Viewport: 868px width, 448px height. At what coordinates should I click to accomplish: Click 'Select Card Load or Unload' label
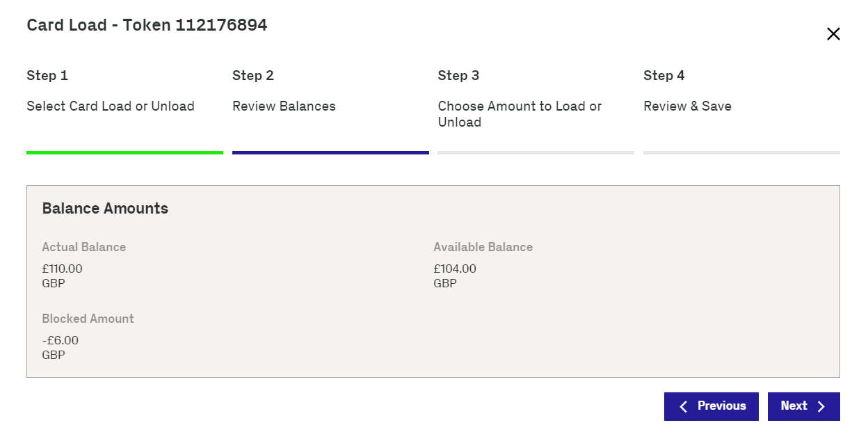pos(111,106)
